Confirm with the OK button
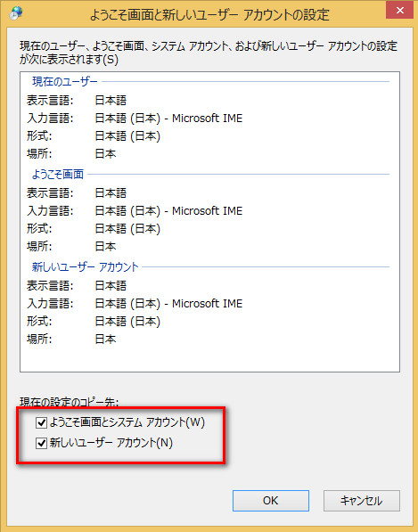Image resolution: width=418 pixels, height=532 pixels. tap(271, 501)
